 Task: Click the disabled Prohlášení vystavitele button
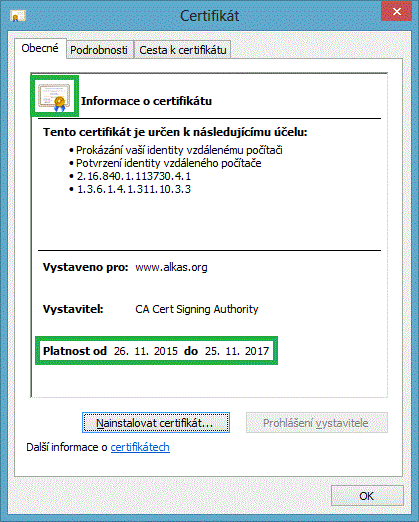(x=317, y=423)
